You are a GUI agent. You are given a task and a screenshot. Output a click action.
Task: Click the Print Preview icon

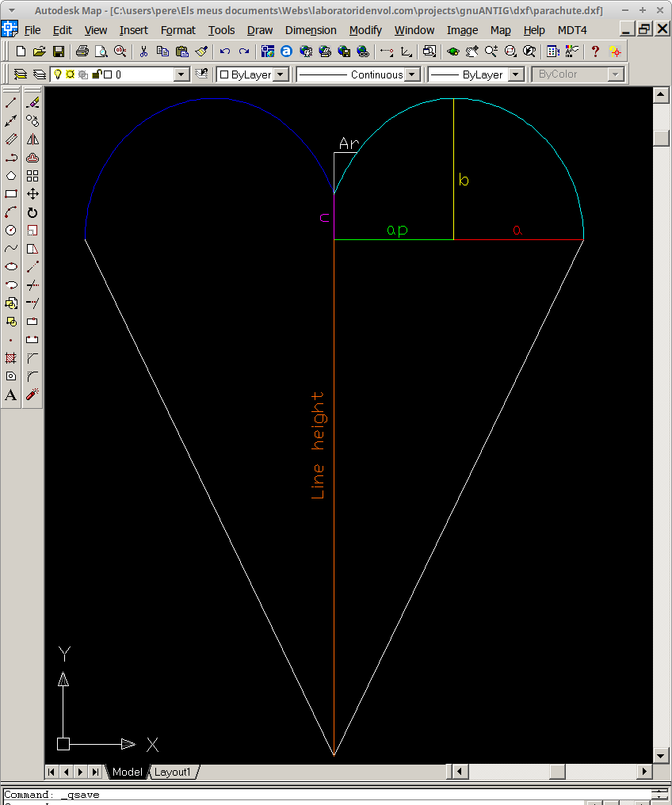(x=101, y=52)
